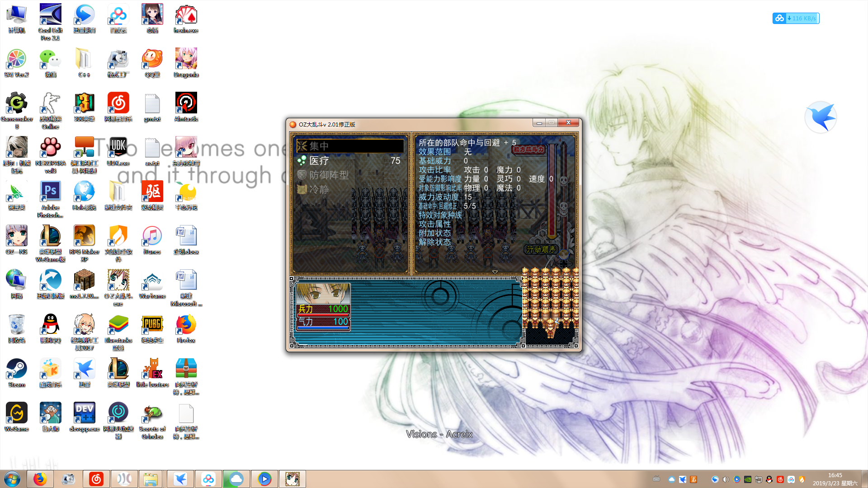Click the 敌方战斗力 label
This screenshot has width=868, height=488.
[x=528, y=149]
